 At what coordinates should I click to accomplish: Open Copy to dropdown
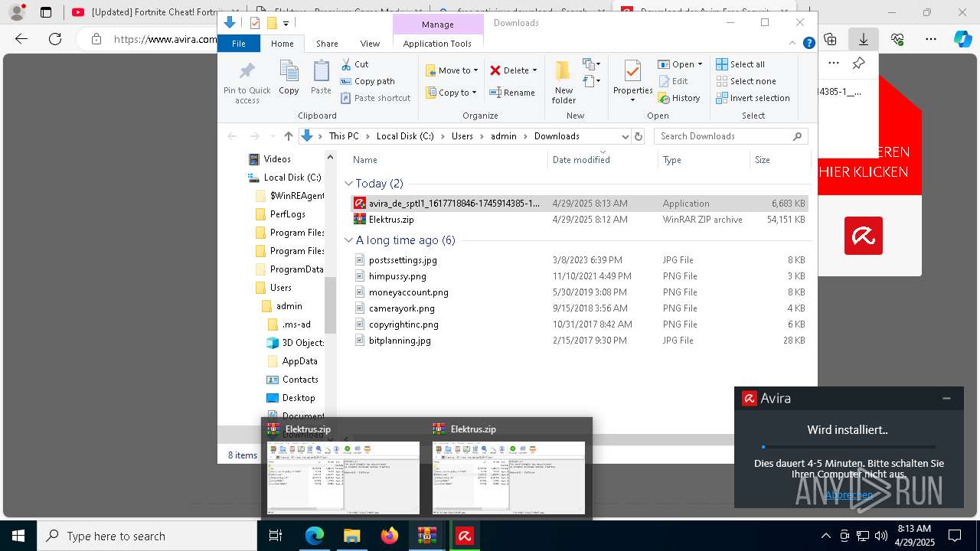click(451, 93)
